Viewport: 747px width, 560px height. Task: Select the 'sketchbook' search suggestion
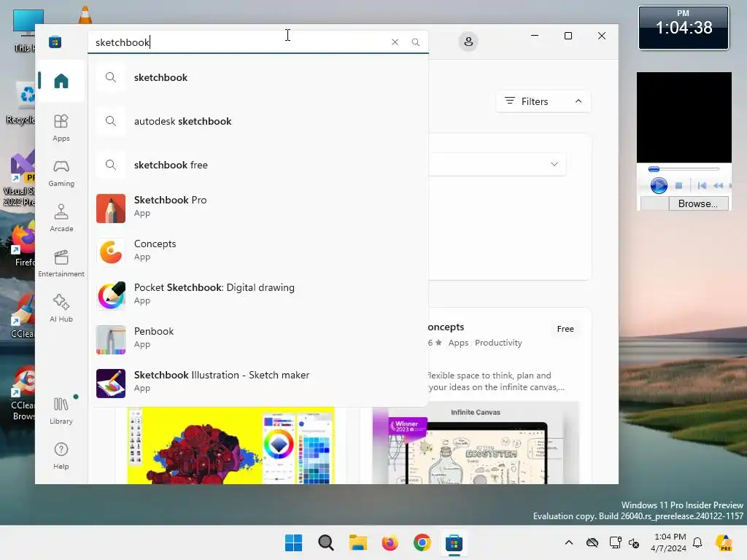pyautogui.click(x=258, y=77)
